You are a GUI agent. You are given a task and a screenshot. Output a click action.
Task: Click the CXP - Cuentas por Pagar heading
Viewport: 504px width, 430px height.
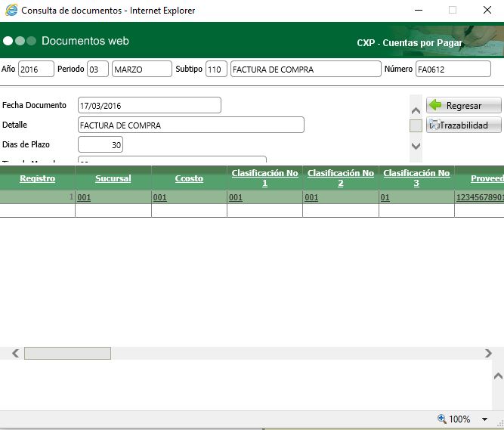(410, 43)
